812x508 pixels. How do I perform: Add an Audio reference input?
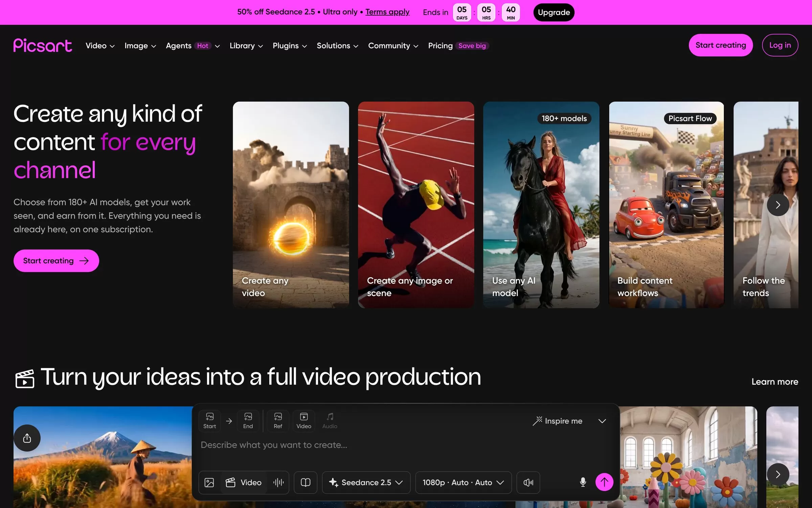[x=330, y=421]
